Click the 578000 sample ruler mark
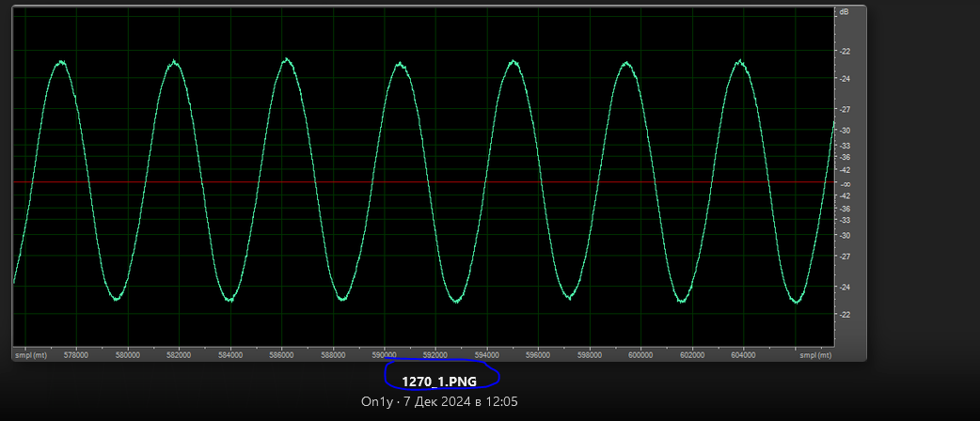This screenshot has width=980, height=421. click(x=76, y=355)
